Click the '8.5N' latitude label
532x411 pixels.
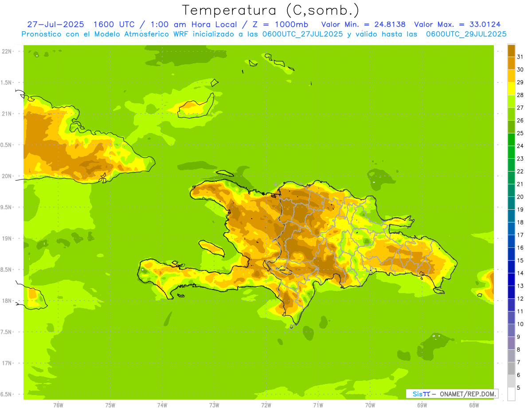[7, 270]
